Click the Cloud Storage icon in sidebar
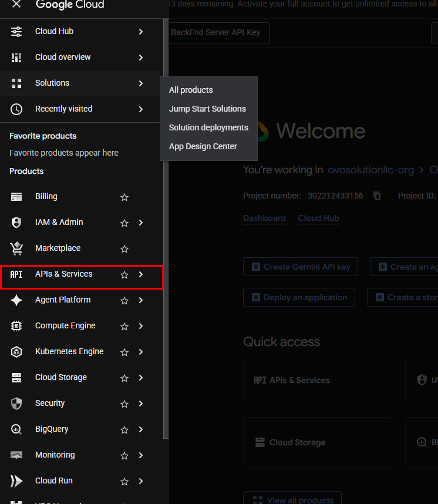 pyautogui.click(x=16, y=378)
